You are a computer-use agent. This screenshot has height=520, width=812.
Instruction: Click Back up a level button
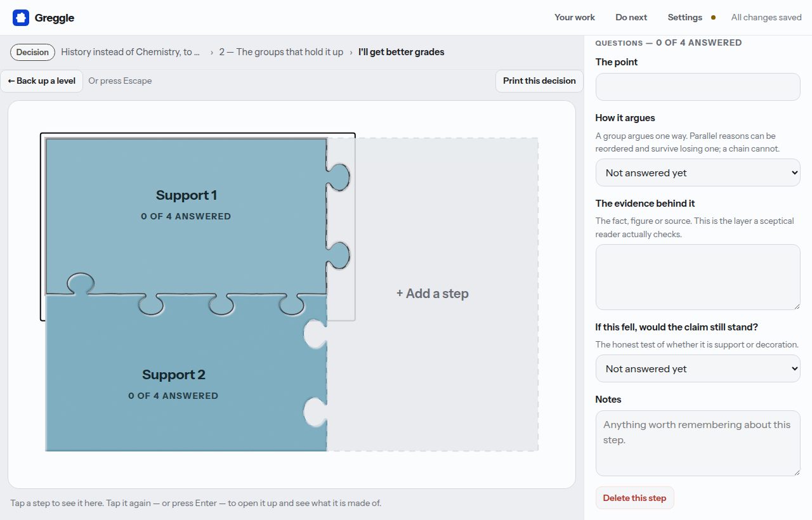pyautogui.click(x=42, y=81)
